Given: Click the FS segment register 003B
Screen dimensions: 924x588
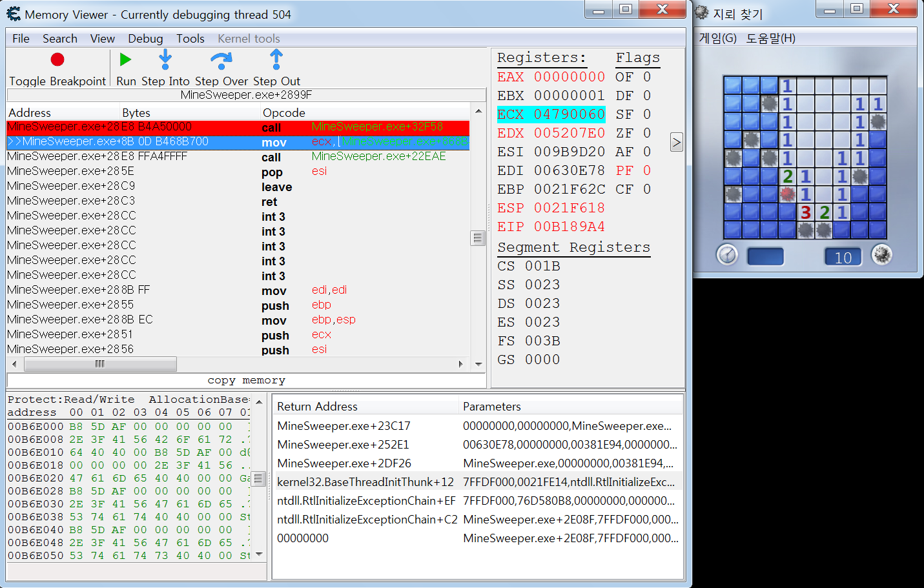Looking at the screenshot, I should 542,341.
